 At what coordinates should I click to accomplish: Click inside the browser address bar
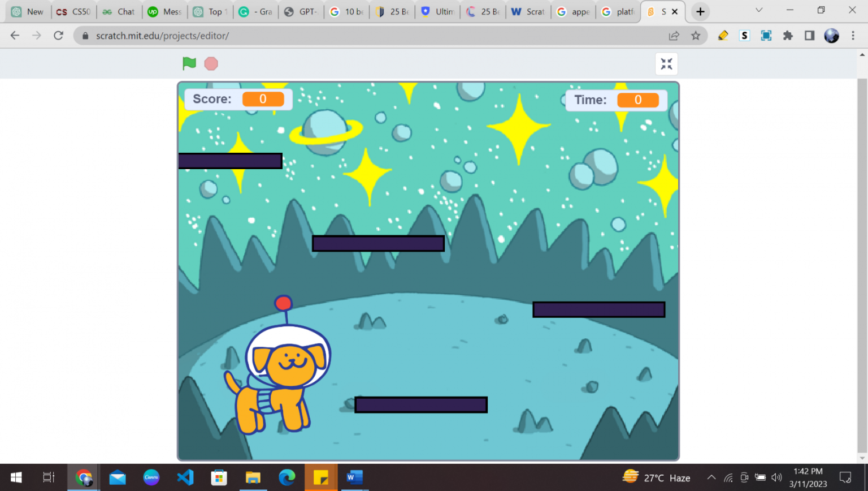tap(226, 35)
